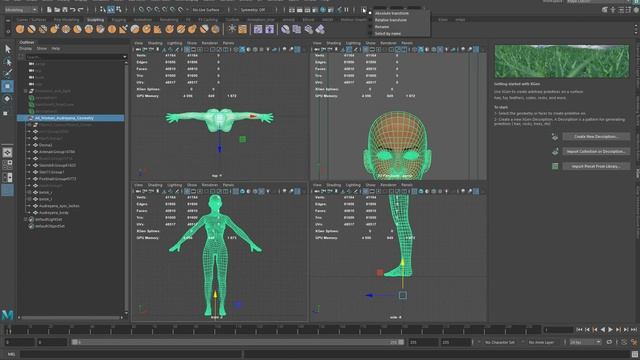Open the Outliner search field dropdown arrow

tap(124, 57)
